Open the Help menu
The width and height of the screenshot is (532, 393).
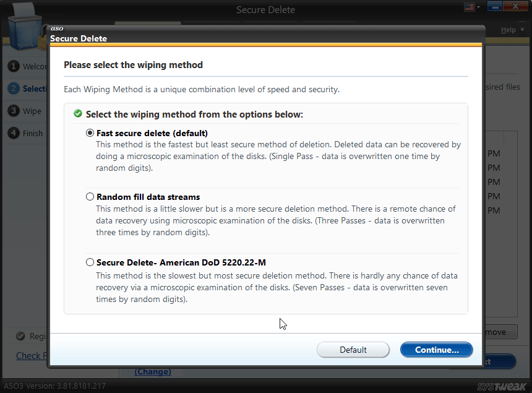point(508,29)
